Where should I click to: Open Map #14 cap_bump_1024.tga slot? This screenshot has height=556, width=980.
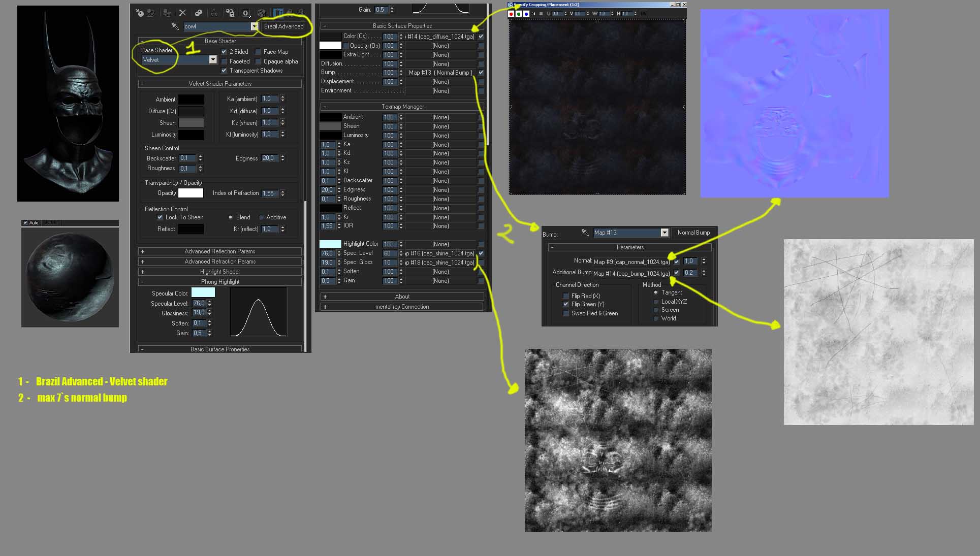click(632, 274)
